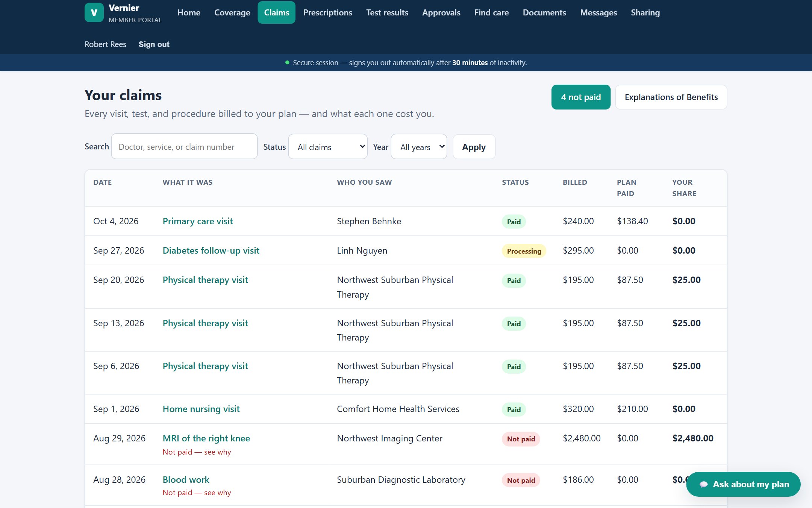Click Ask about my plan chat button
This screenshot has width=812, height=508.
coord(743,484)
